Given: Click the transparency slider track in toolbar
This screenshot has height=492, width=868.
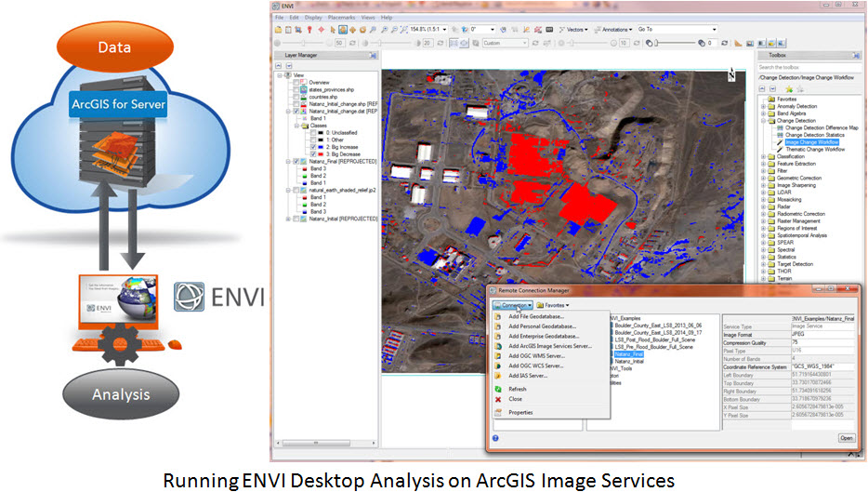Looking at the screenshot, I should click(x=669, y=43).
